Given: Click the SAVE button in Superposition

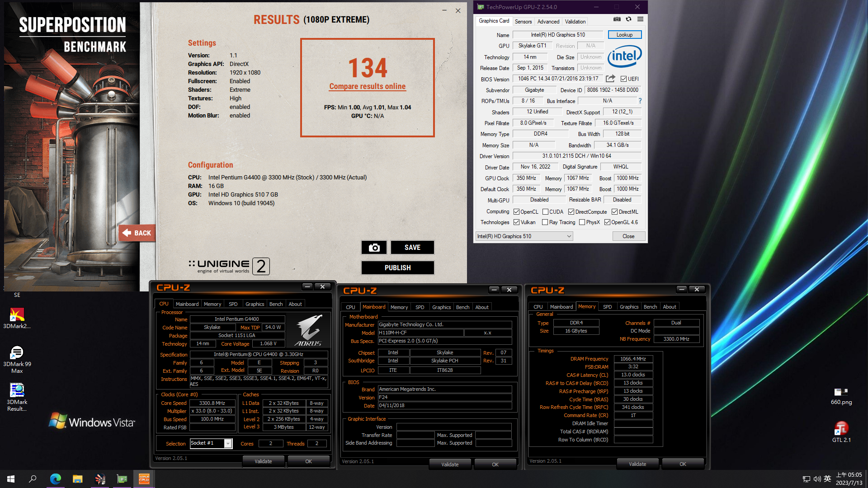Looking at the screenshot, I should [412, 247].
